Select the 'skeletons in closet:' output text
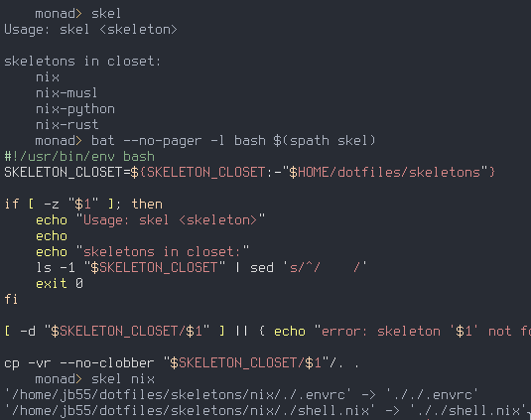This screenshot has width=531, height=420. pos(82,62)
